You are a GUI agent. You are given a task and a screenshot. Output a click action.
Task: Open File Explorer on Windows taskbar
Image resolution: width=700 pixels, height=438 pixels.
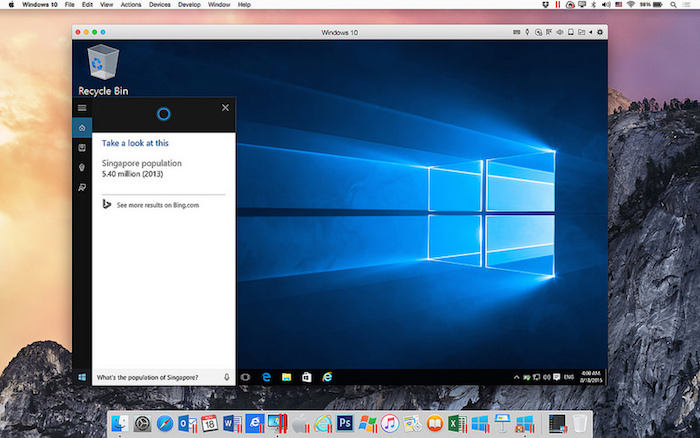[x=286, y=377]
